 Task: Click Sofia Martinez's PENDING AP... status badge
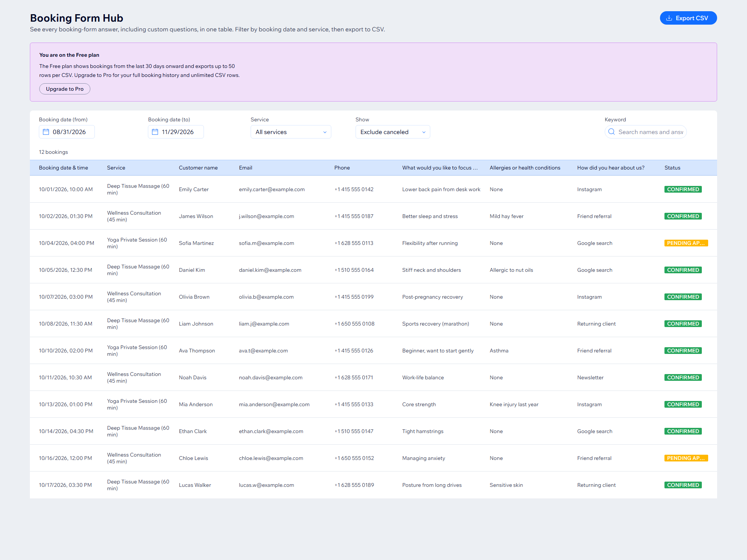pyautogui.click(x=686, y=243)
